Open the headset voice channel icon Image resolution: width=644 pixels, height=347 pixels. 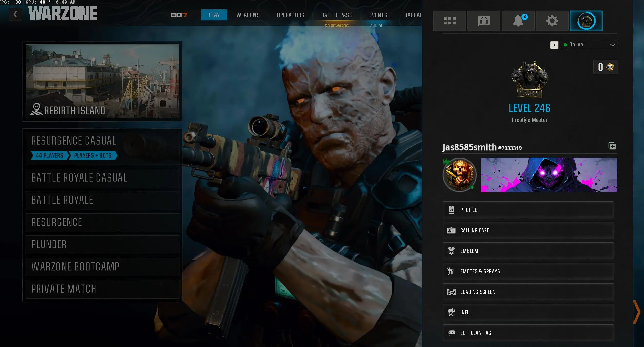click(484, 21)
